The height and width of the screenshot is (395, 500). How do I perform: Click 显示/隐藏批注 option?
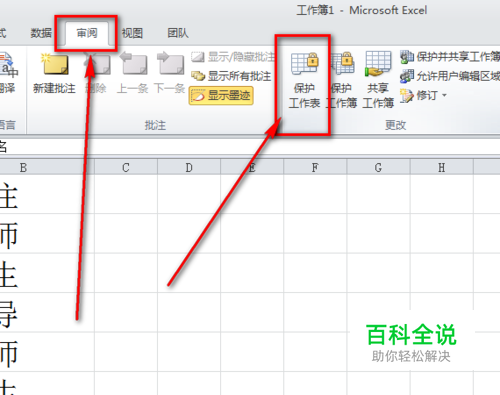[233, 57]
